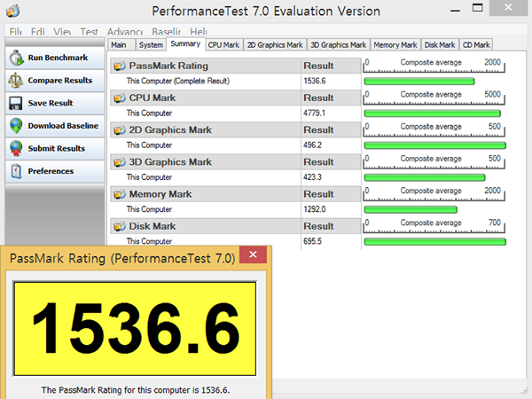Close the PerformanceTest main window
The height and width of the screenshot is (399, 532).
coord(508,8)
